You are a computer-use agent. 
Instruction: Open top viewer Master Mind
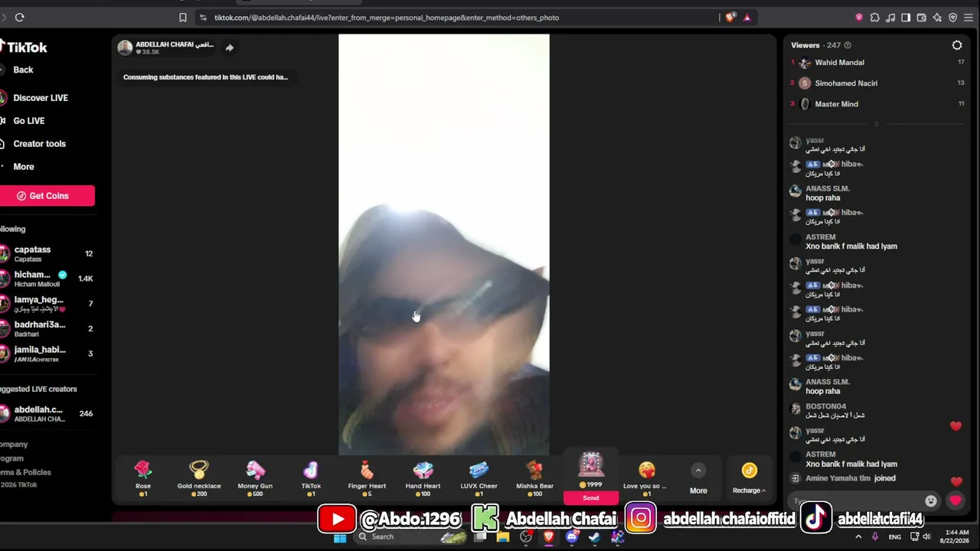coord(877,104)
